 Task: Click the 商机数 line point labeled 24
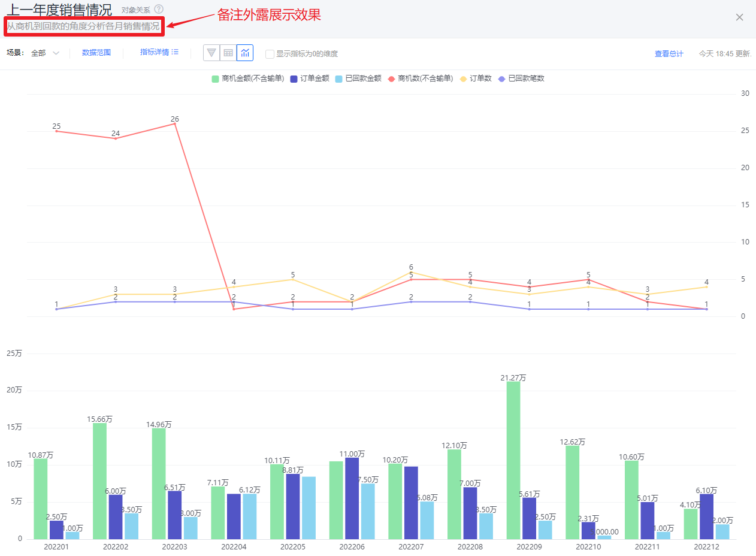[x=116, y=138]
